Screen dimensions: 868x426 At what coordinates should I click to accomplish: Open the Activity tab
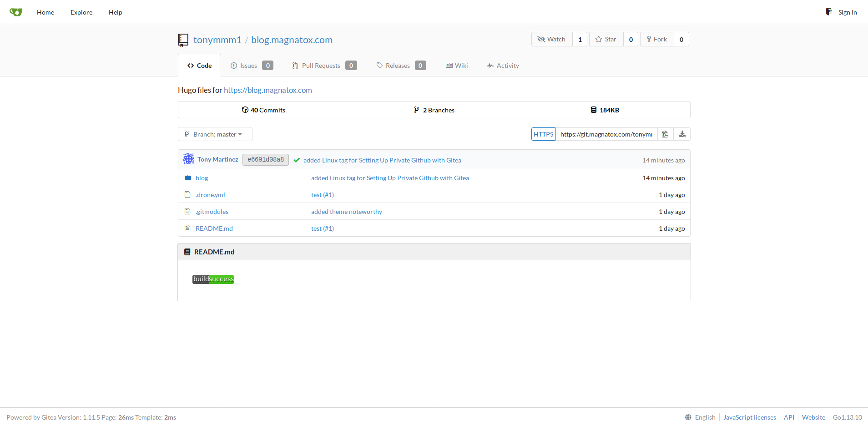(503, 66)
